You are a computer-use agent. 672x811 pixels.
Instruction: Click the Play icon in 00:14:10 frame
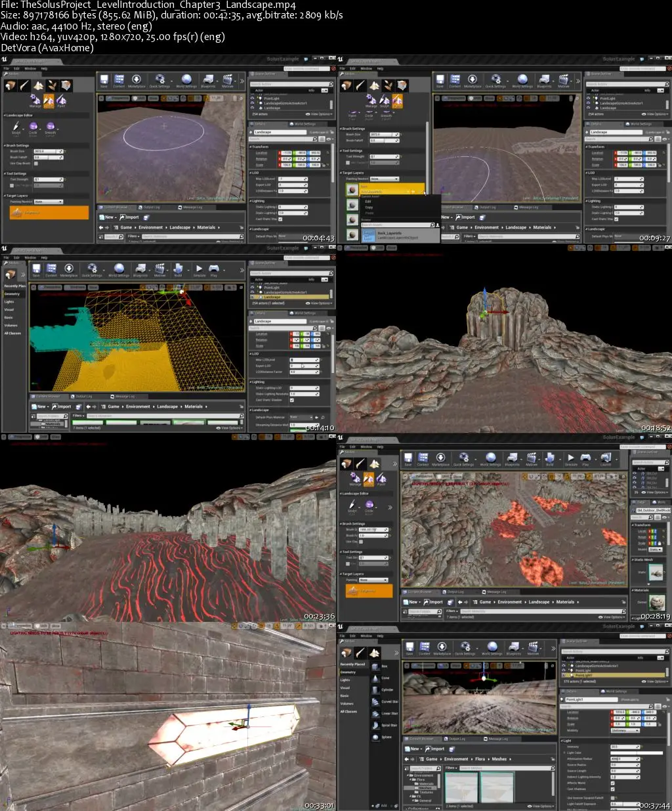(x=214, y=269)
